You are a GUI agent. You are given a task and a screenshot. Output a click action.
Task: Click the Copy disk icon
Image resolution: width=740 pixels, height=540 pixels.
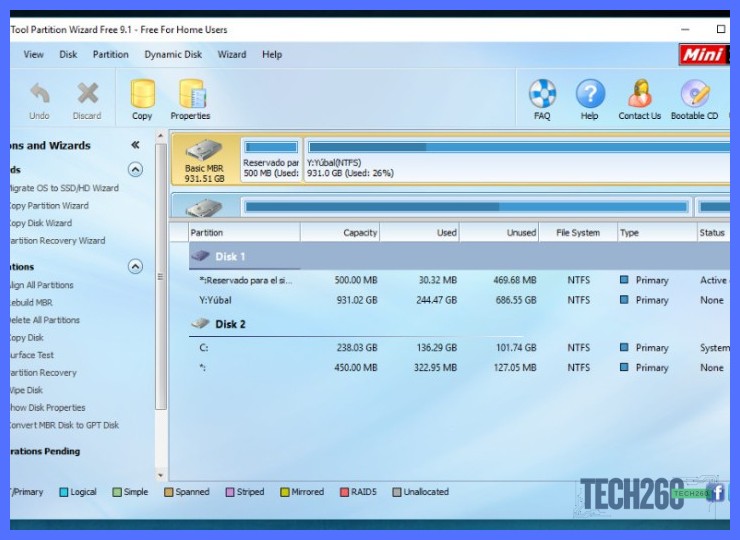(143, 93)
